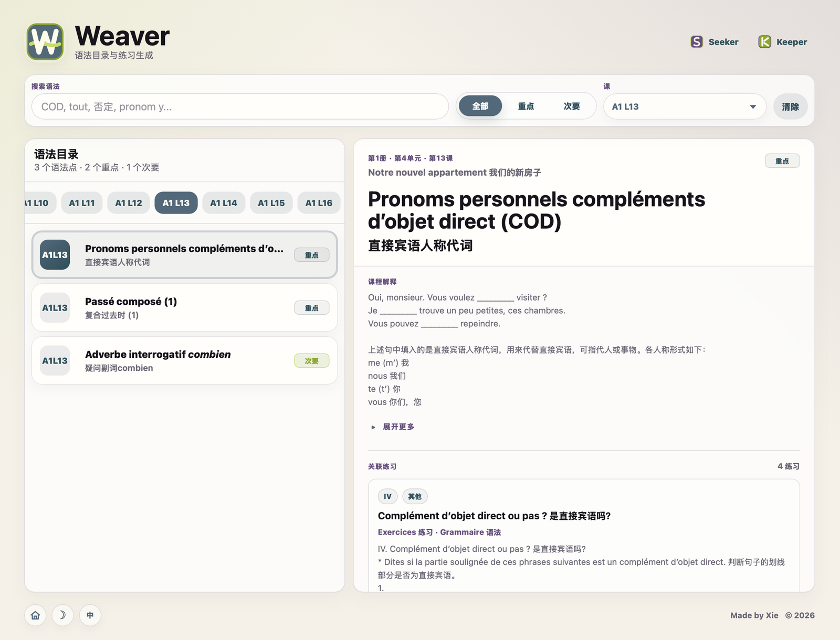Click the 清除 clear button
Image resolution: width=840 pixels, height=640 pixels.
point(790,106)
